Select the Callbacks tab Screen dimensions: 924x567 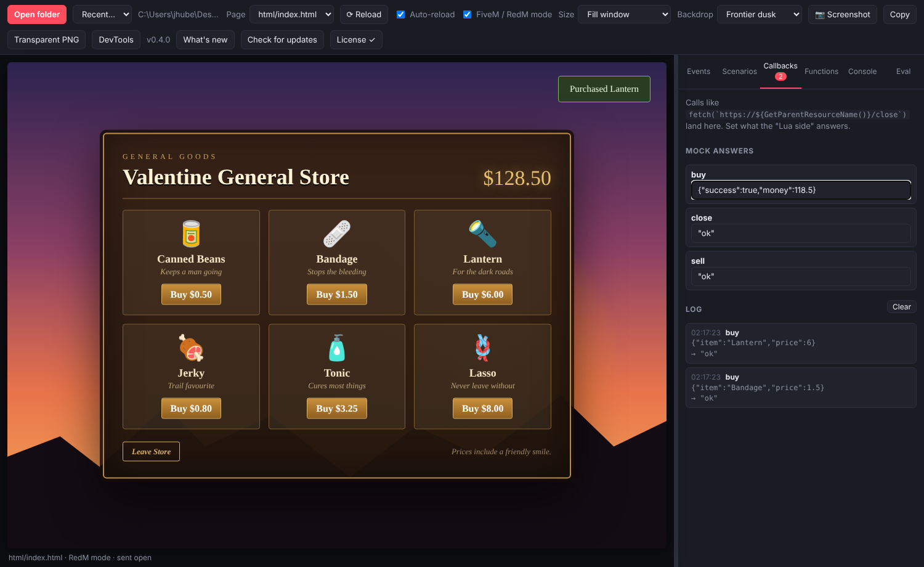point(780,71)
